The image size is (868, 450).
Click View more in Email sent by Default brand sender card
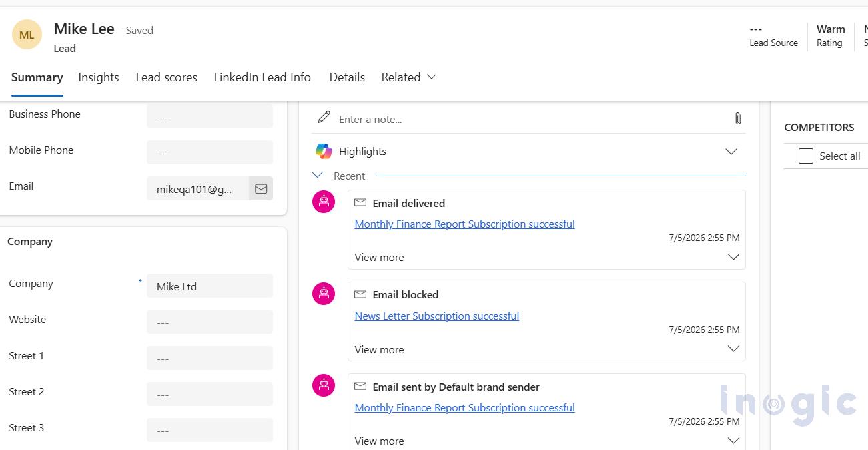click(x=379, y=441)
